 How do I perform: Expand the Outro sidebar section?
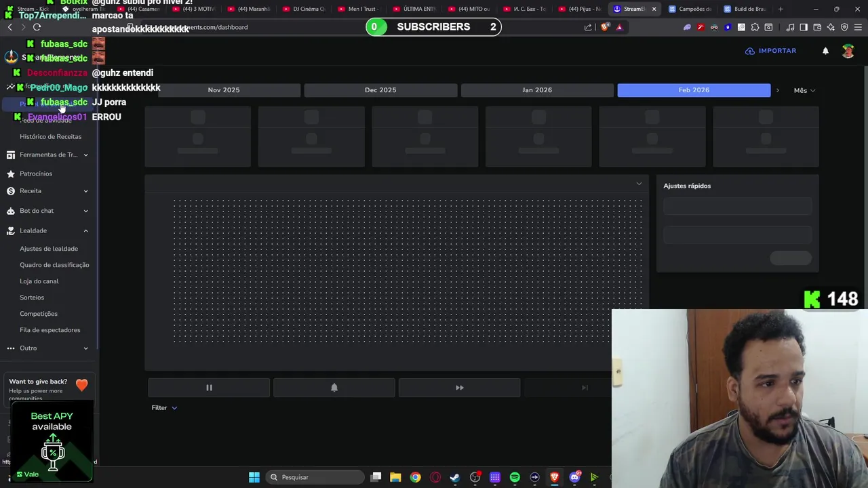47,348
